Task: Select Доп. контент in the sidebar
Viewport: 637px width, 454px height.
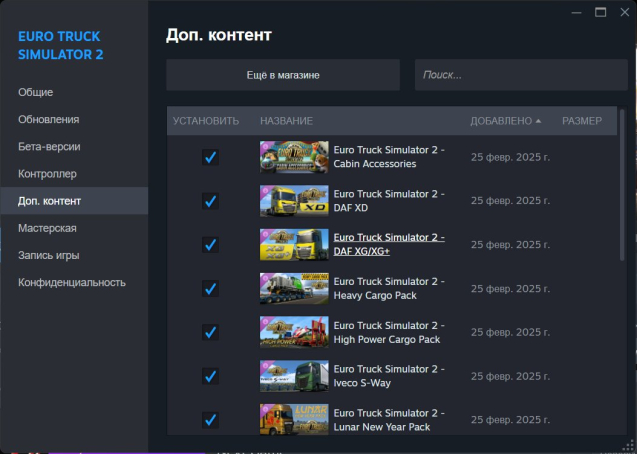Action: [74, 201]
